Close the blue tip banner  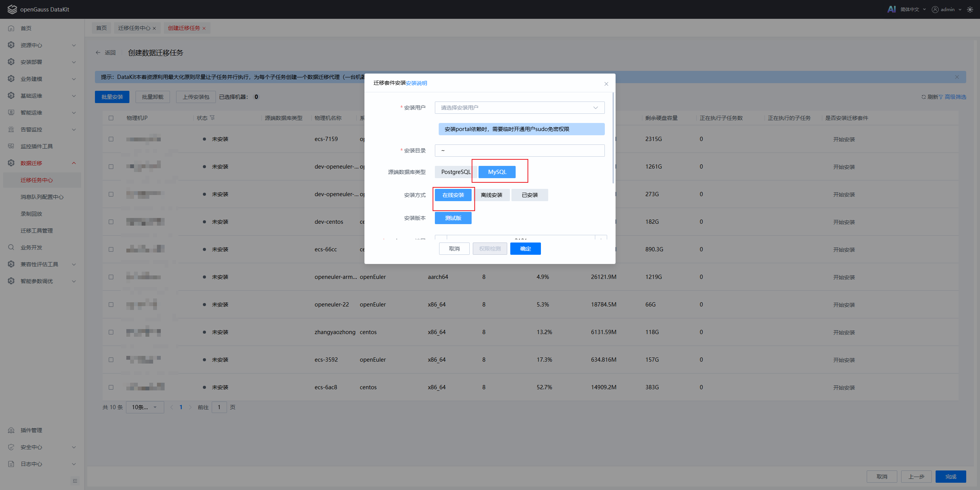pos(957,77)
